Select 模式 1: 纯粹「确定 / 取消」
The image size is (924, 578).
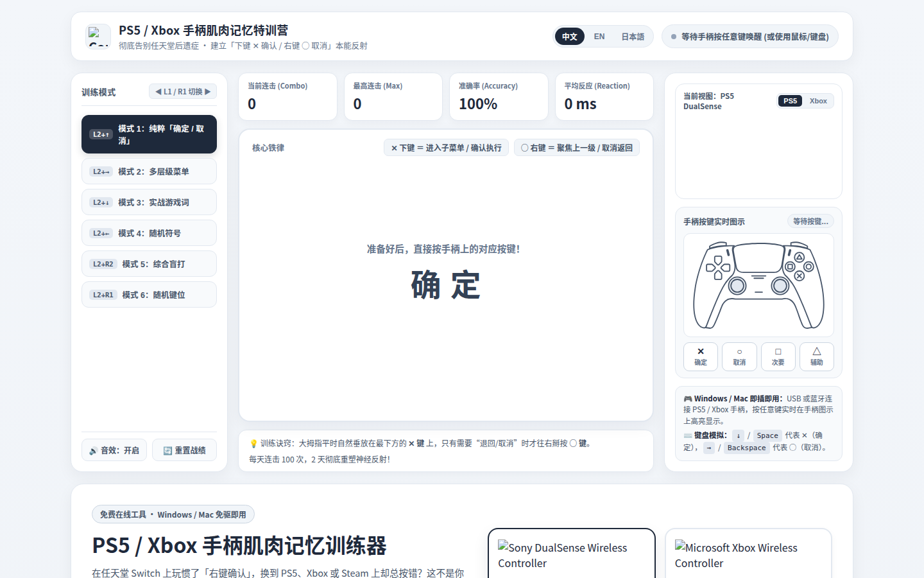(149, 134)
